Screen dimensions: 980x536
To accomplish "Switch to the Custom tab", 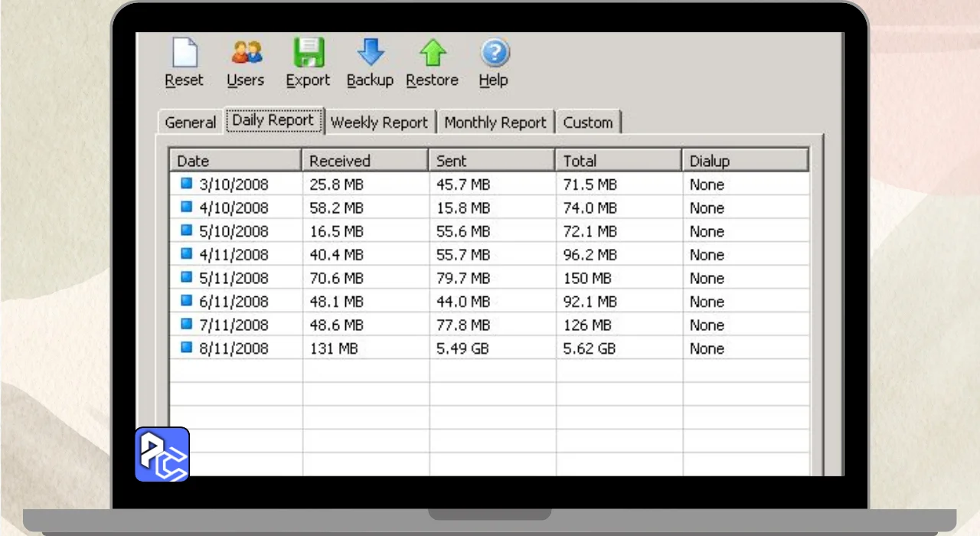I will click(588, 123).
